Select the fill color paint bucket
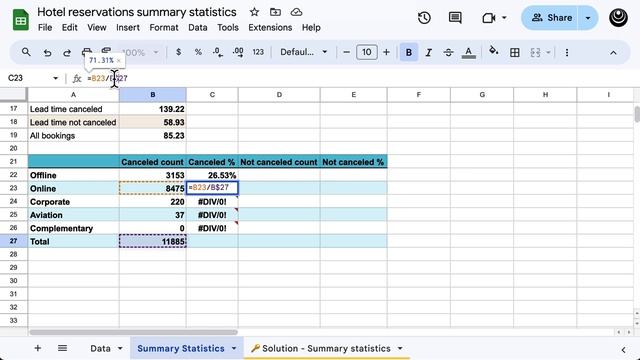 pos(494,51)
